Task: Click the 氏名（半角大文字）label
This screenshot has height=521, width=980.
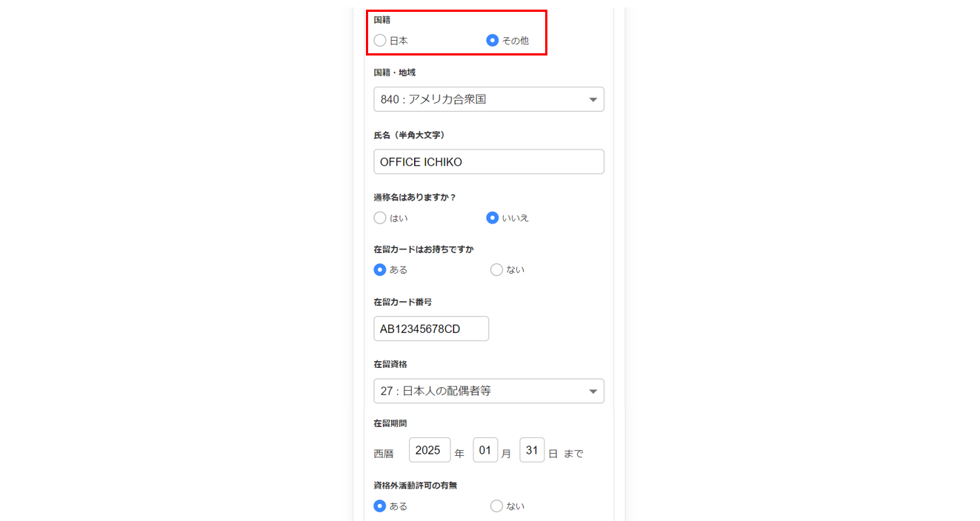Action: click(x=410, y=135)
